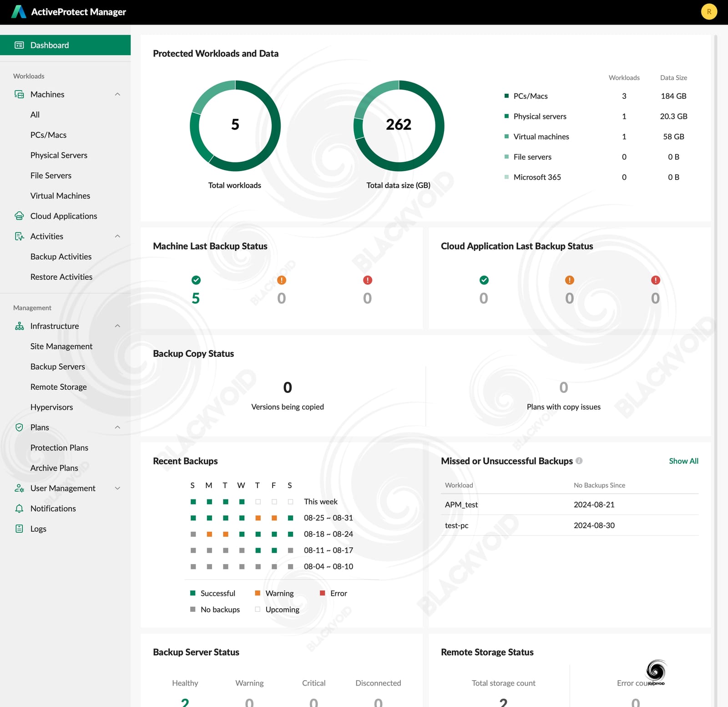Click the user avatar in top bar
This screenshot has height=707, width=728.
click(709, 12)
